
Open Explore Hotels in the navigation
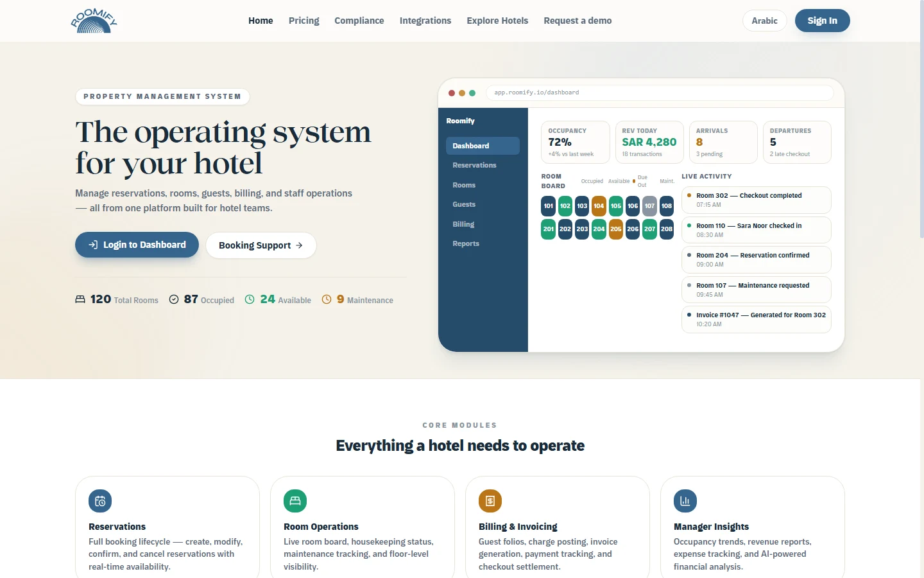(497, 21)
